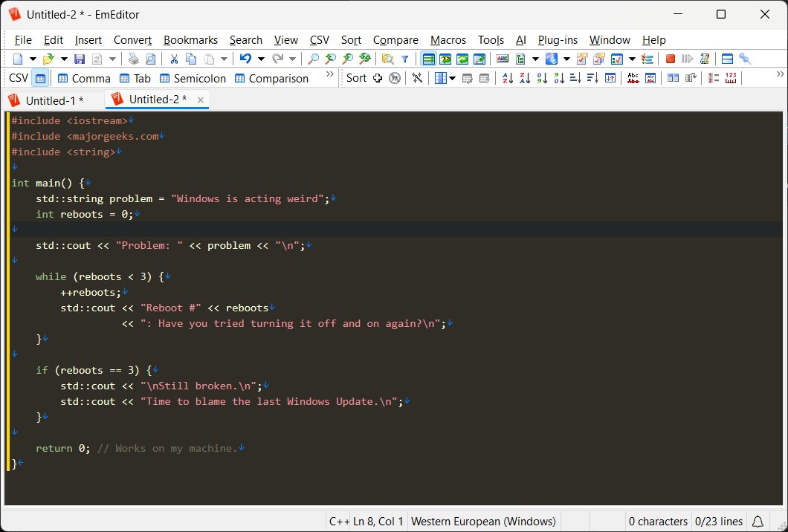Click the Open file folder icon
Screen dimensions: 788x532
48,59
